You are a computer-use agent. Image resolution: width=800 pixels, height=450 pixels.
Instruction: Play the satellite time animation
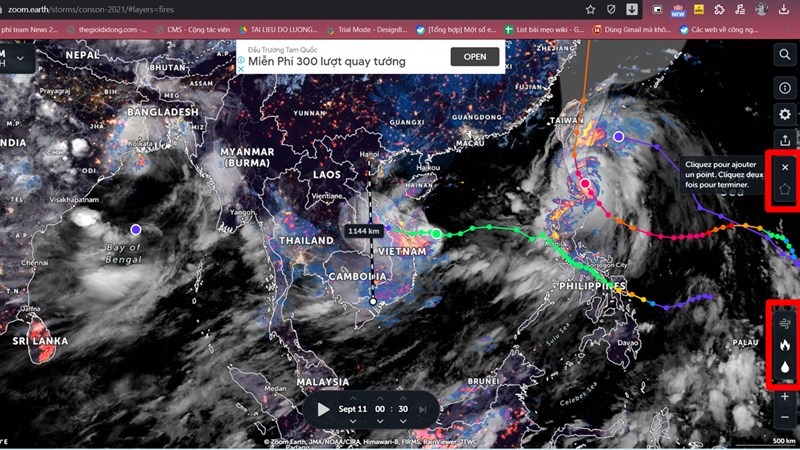pyautogui.click(x=323, y=409)
